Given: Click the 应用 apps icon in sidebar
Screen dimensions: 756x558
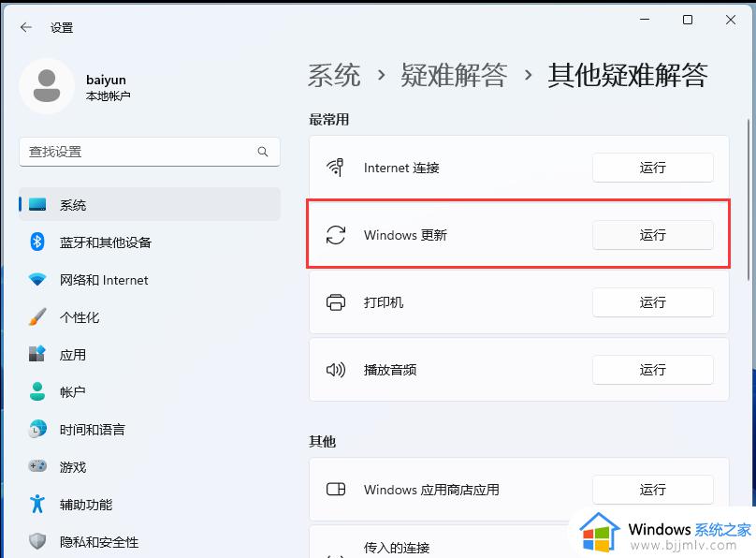Looking at the screenshot, I should tap(37, 354).
